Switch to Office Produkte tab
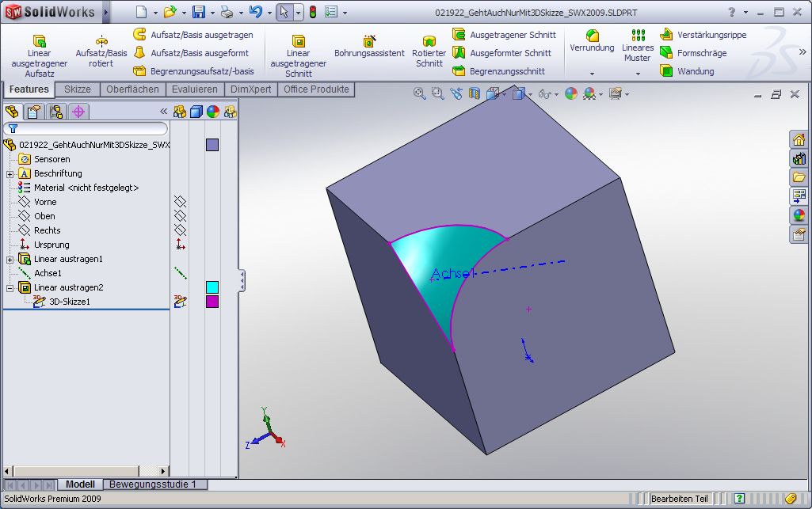 tap(316, 89)
